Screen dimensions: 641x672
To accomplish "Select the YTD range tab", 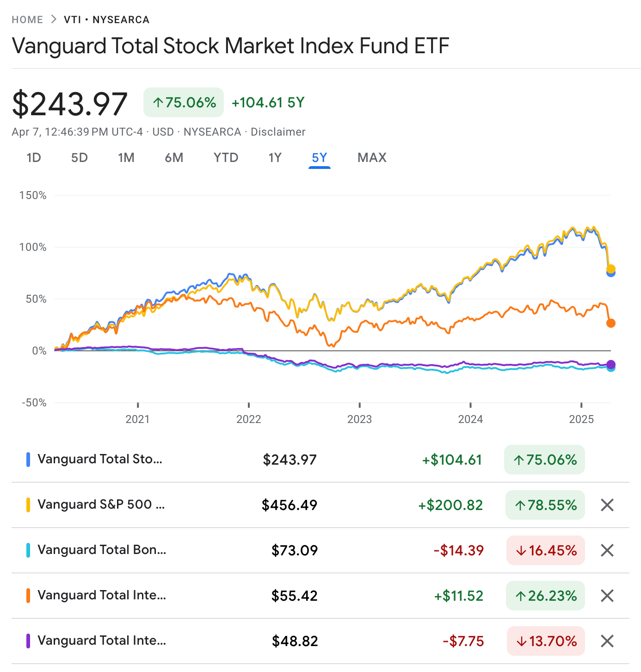I will 226,158.
